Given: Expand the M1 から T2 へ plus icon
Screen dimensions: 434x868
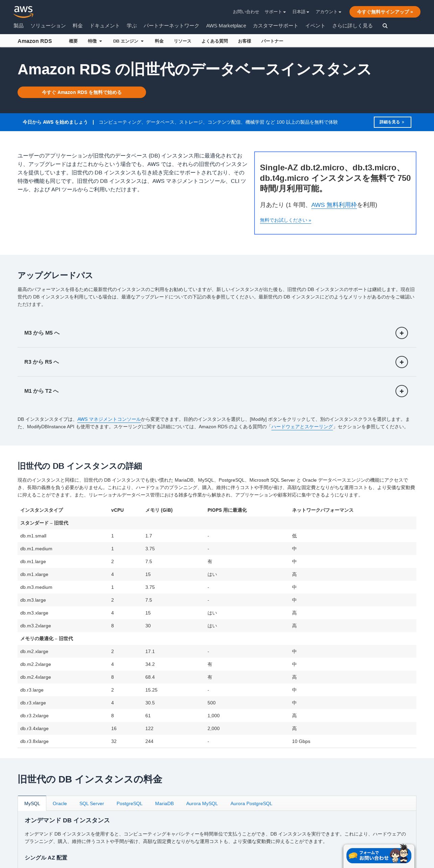Looking at the screenshot, I should [402, 391].
